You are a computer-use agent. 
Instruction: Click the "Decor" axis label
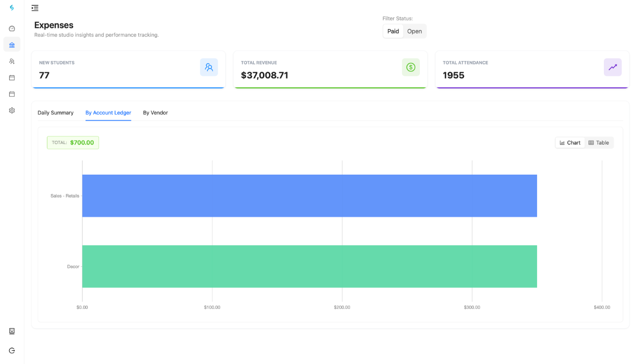click(x=73, y=267)
